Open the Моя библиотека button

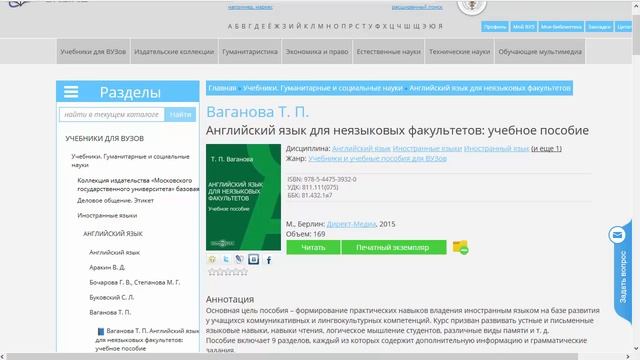[x=561, y=27]
